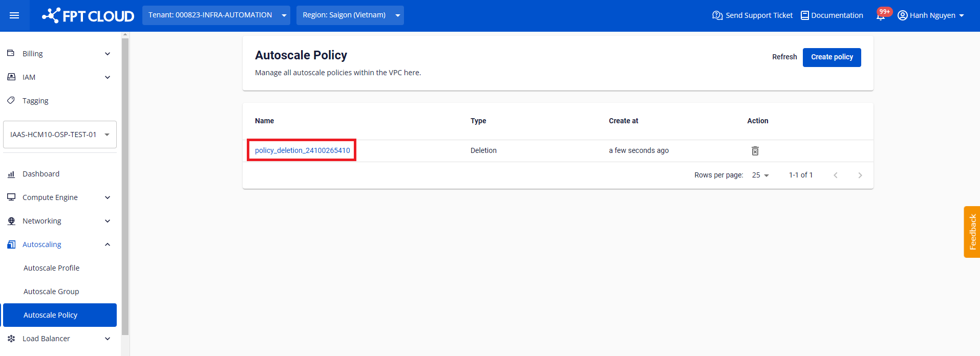Viewport: 980px width, 356px height.
Task: Delete policy_deletion_24100265410 using trash icon
Action: [x=755, y=151]
